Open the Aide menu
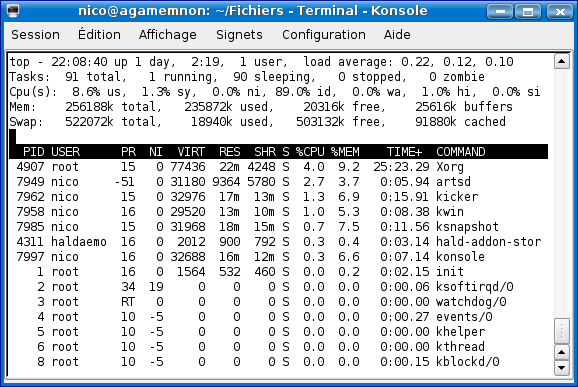 [x=397, y=35]
